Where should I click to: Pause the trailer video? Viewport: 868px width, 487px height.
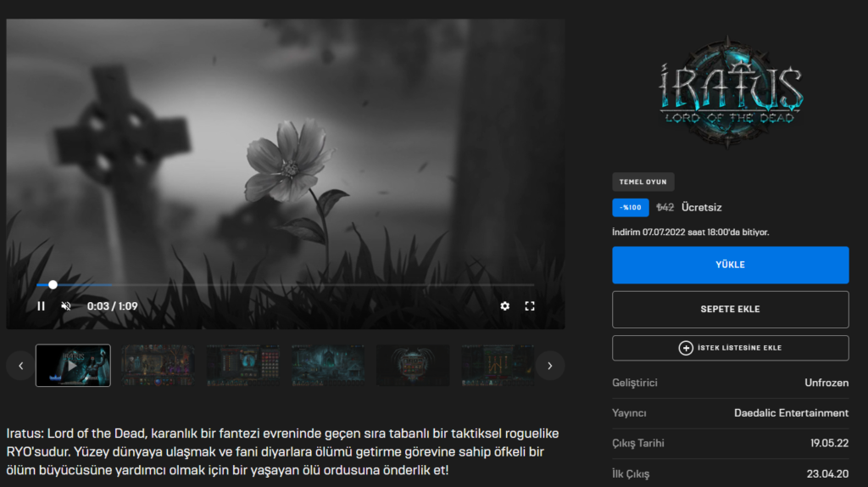pyautogui.click(x=41, y=305)
